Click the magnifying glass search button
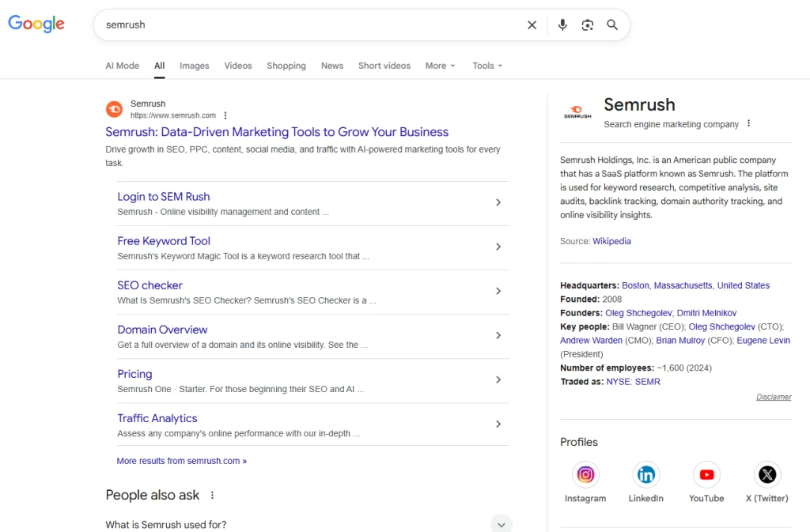The image size is (810, 532). pyautogui.click(x=612, y=25)
